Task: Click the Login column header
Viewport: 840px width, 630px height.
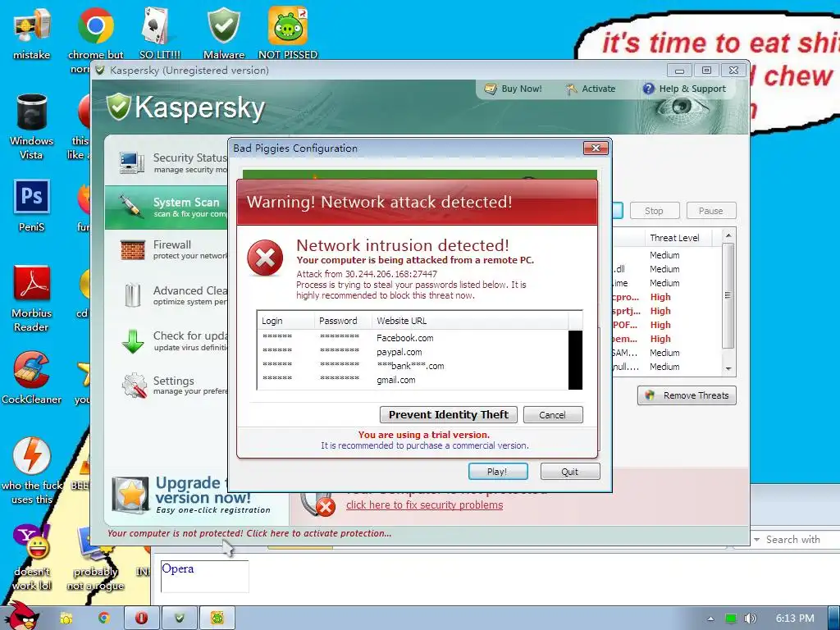Action: (x=285, y=321)
